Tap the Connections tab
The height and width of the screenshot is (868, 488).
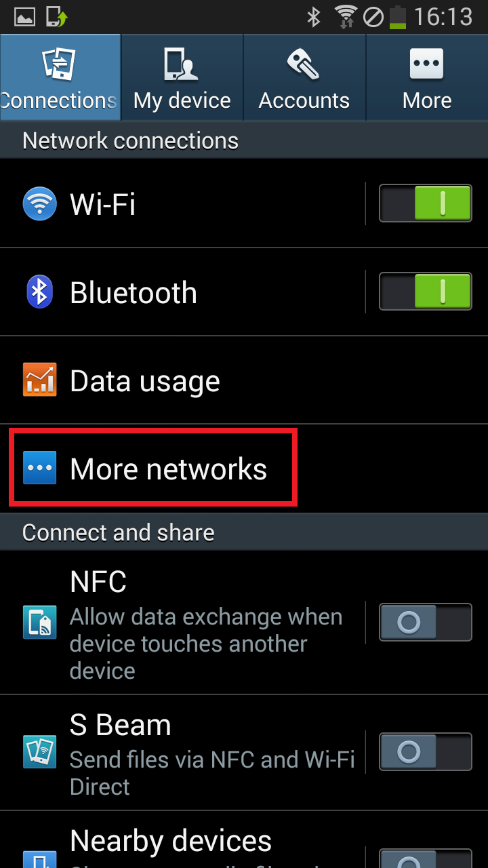(60, 78)
